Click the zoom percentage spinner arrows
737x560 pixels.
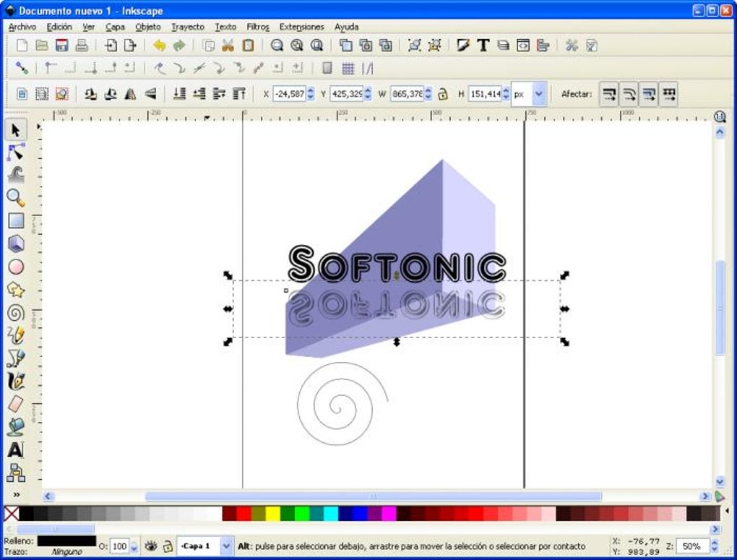pos(715,546)
